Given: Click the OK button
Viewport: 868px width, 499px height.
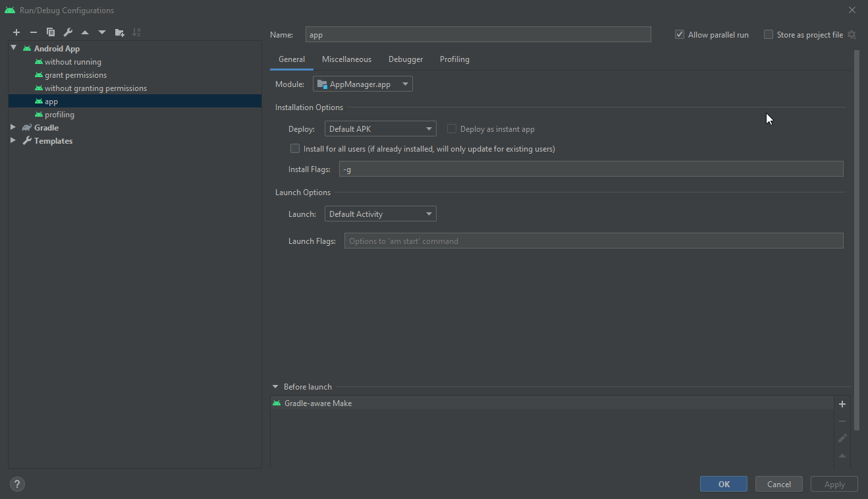Looking at the screenshot, I should point(723,484).
